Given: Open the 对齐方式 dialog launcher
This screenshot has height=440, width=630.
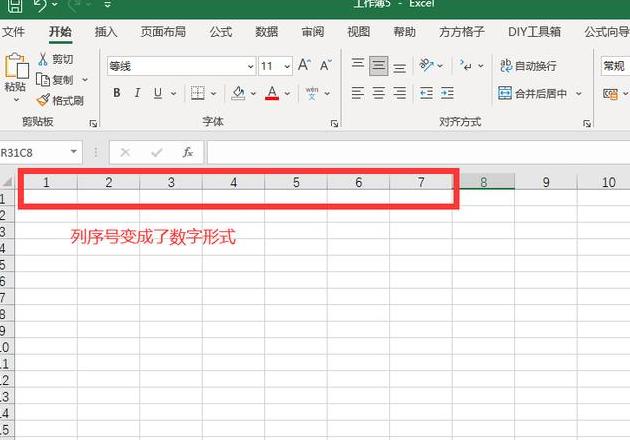Looking at the screenshot, I should [587, 124].
